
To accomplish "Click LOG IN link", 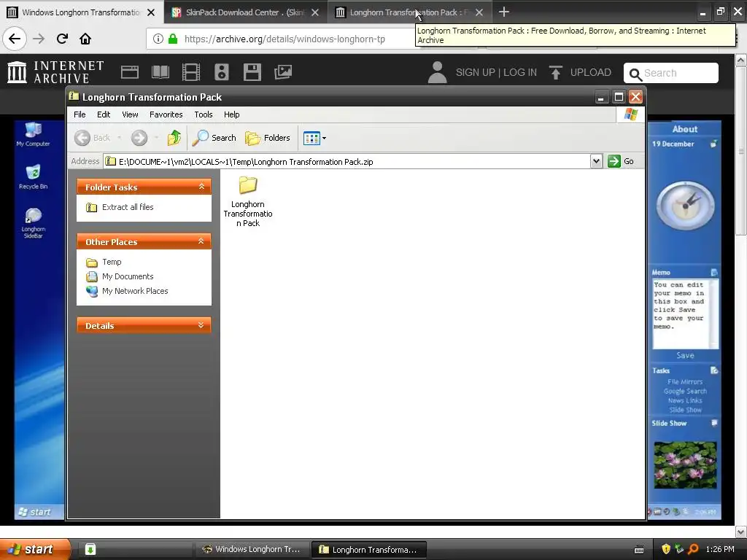I will pos(520,72).
